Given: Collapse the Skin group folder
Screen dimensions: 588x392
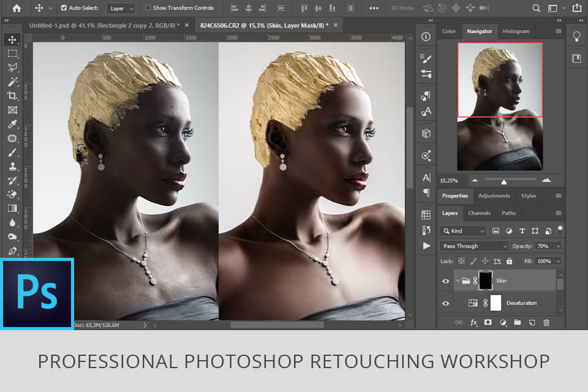Looking at the screenshot, I should point(457,281).
